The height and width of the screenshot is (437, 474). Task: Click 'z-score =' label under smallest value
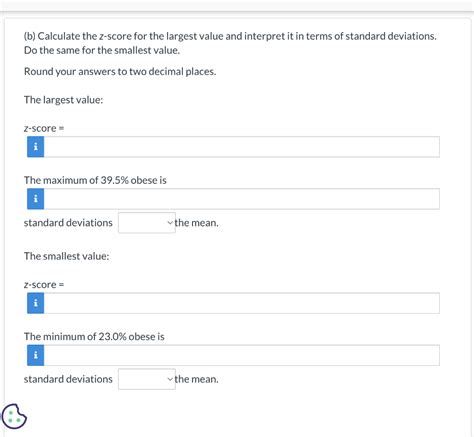click(x=44, y=285)
